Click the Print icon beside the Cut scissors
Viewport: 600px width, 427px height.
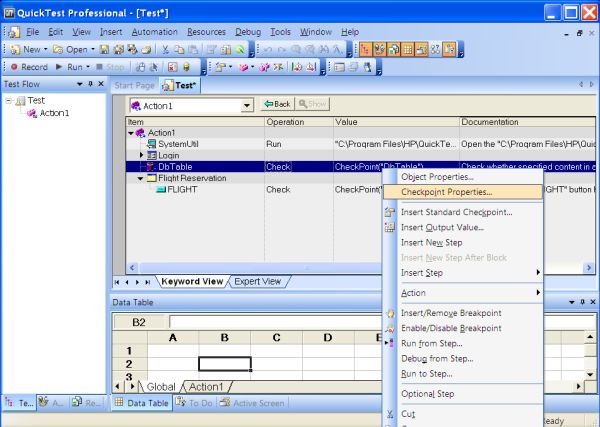(x=146, y=49)
